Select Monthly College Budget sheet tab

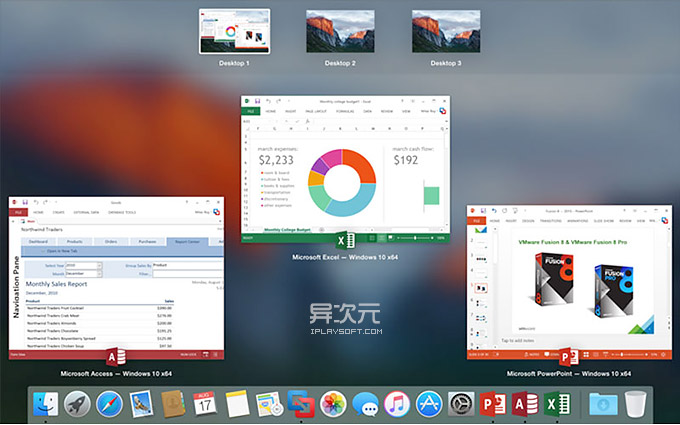point(287,230)
